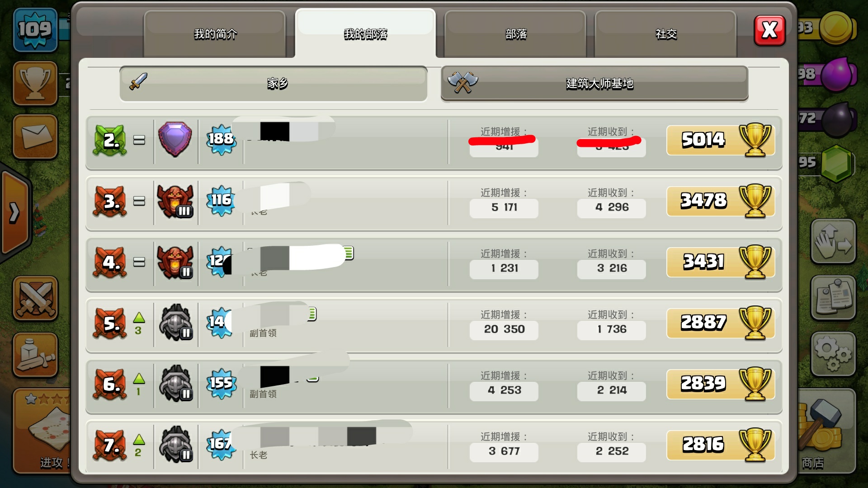Open the 社交 tab

pos(666,34)
